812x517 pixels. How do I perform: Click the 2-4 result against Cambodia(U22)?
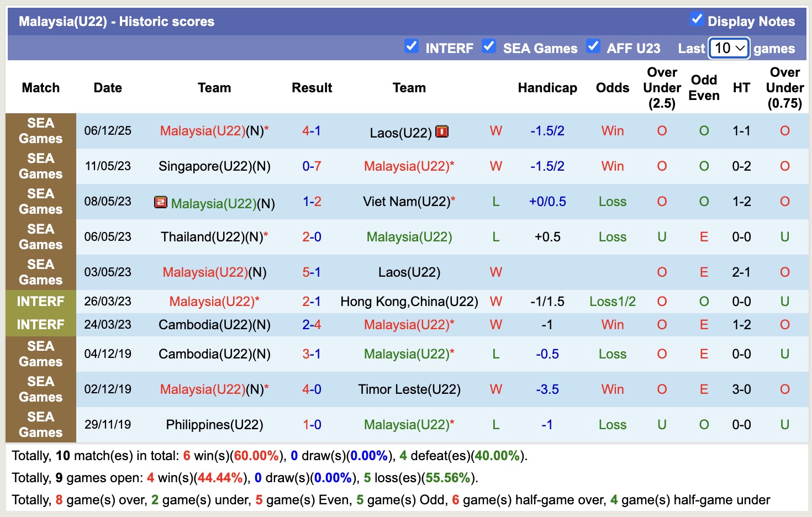click(x=312, y=325)
